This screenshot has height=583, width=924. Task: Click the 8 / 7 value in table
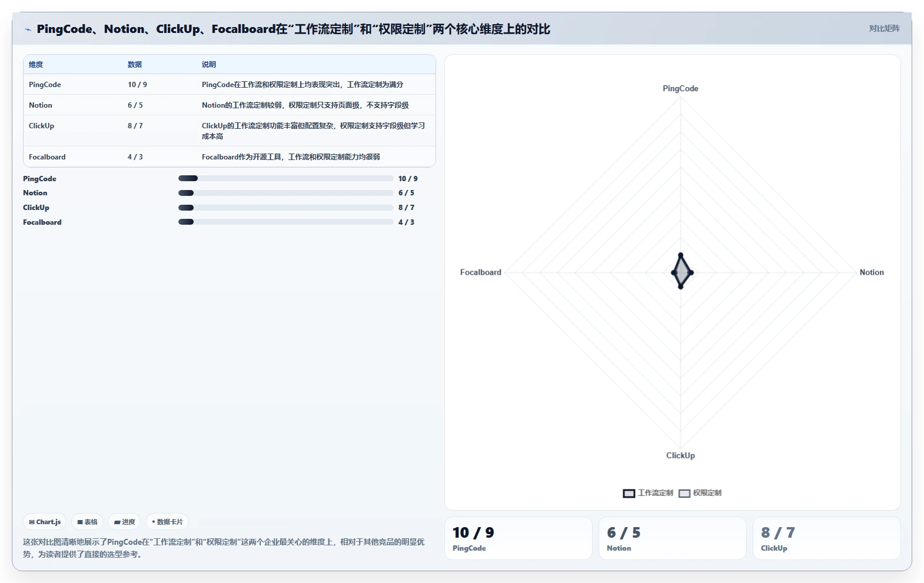[135, 126]
